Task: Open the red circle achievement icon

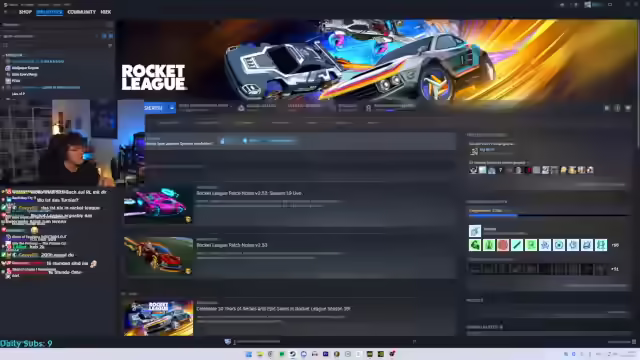Action: point(503,245)
